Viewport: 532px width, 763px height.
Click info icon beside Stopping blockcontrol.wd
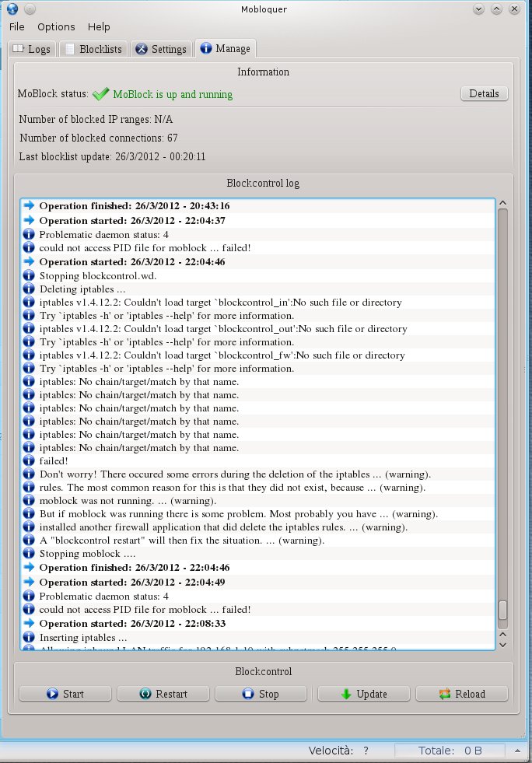click(x=29, y=275)
